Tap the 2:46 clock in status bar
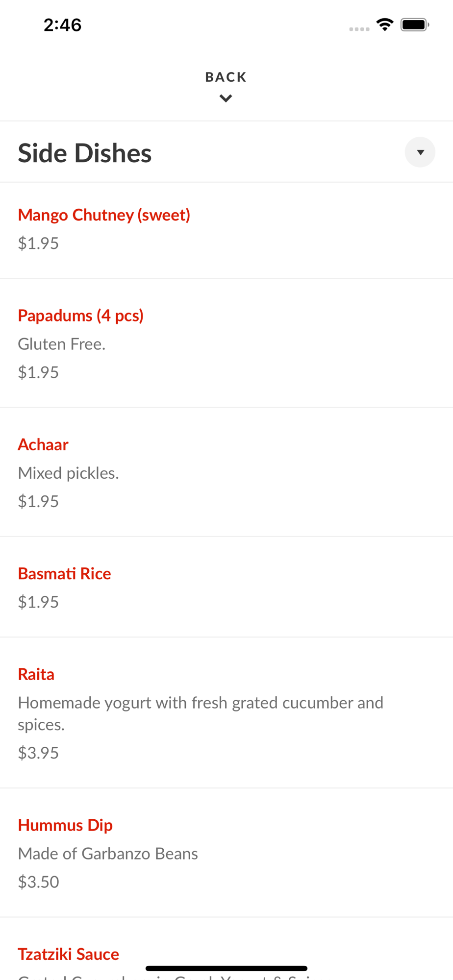 point(62,24)
